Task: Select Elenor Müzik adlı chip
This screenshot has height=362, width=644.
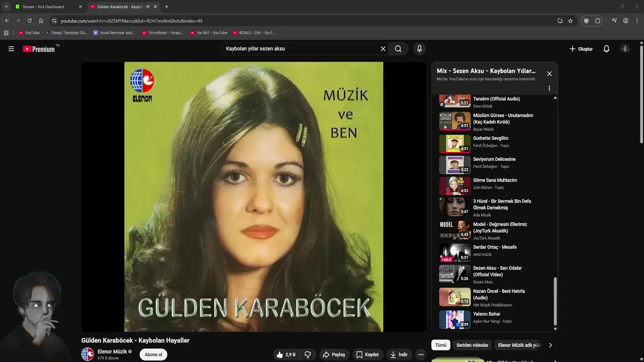Action: click(519, 345)
